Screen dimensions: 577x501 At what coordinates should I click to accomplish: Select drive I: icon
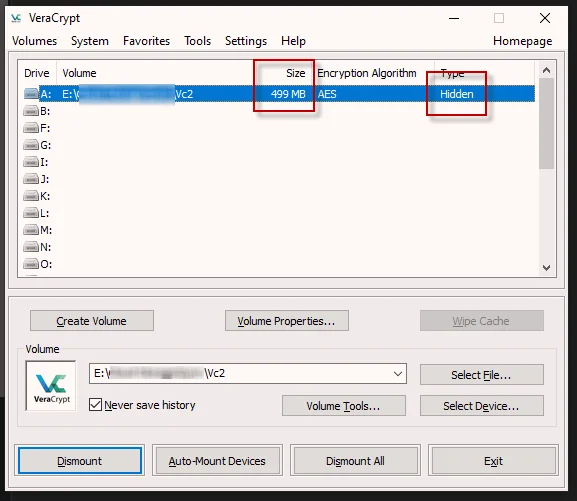(x=31, y=162)
